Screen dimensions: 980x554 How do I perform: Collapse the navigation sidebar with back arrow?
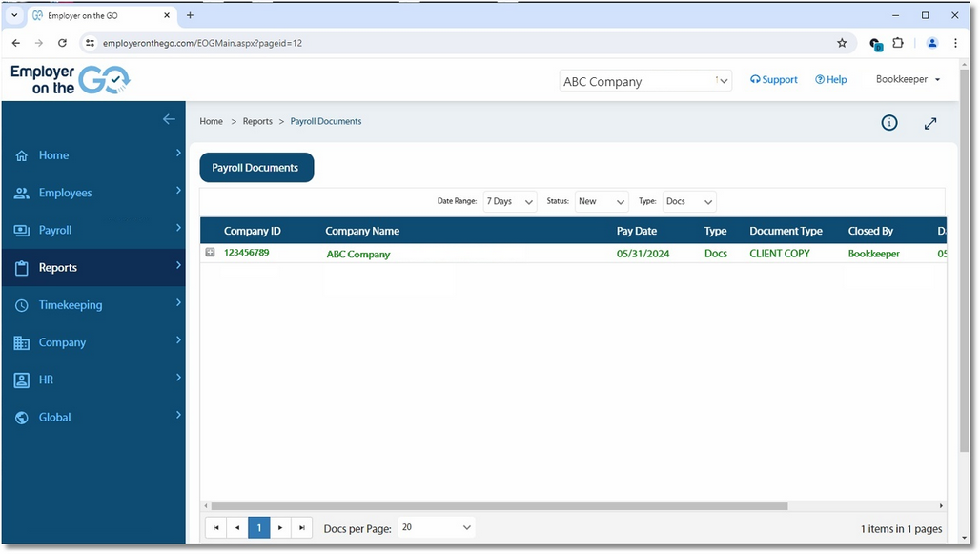(169, 119)
